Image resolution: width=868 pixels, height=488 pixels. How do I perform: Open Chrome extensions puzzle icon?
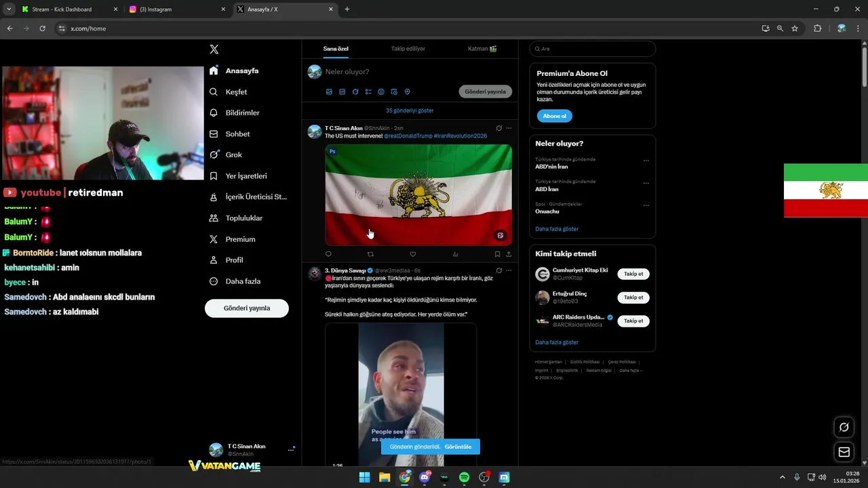[x=817, y=28]
